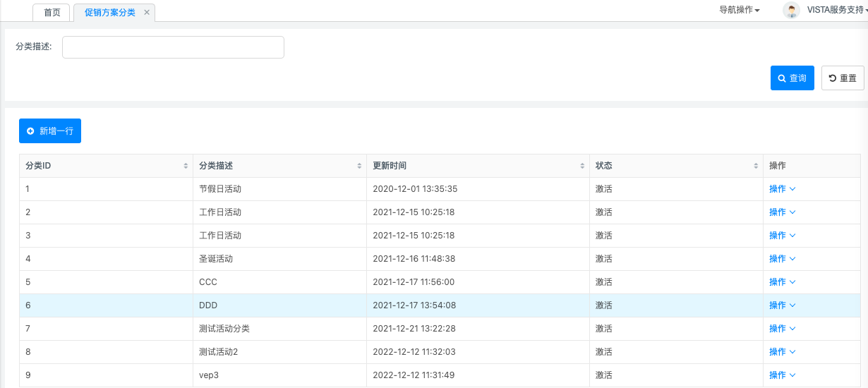Open 操作 dropdown for CCC row
This screenshot has width=868, height=388.
pyautogui.click(x=783, y=282)
